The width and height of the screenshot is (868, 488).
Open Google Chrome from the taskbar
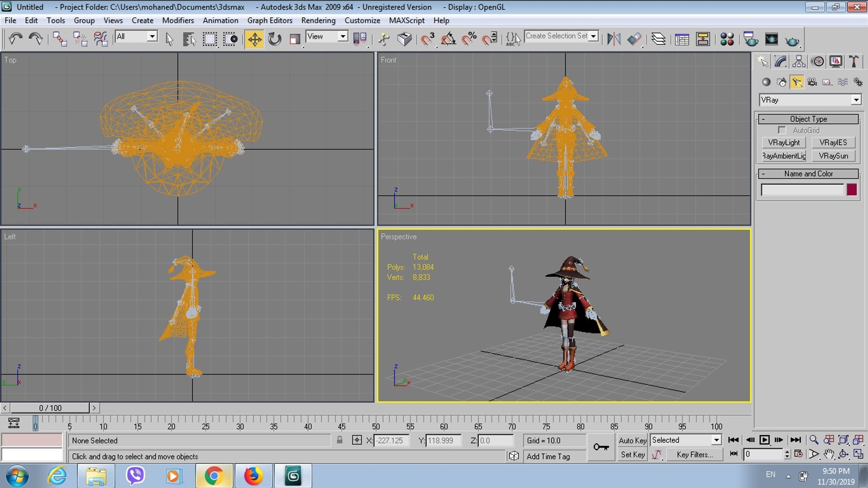tap(214, 476)
